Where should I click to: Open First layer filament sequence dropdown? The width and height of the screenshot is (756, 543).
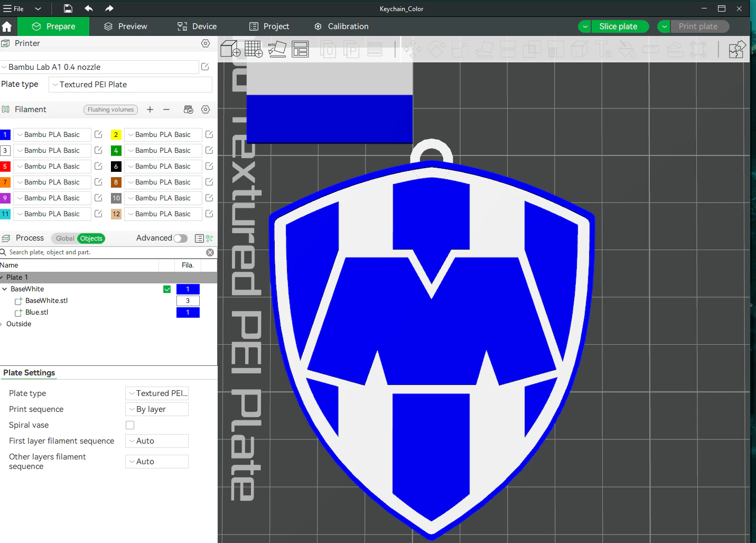click(157, 441)
